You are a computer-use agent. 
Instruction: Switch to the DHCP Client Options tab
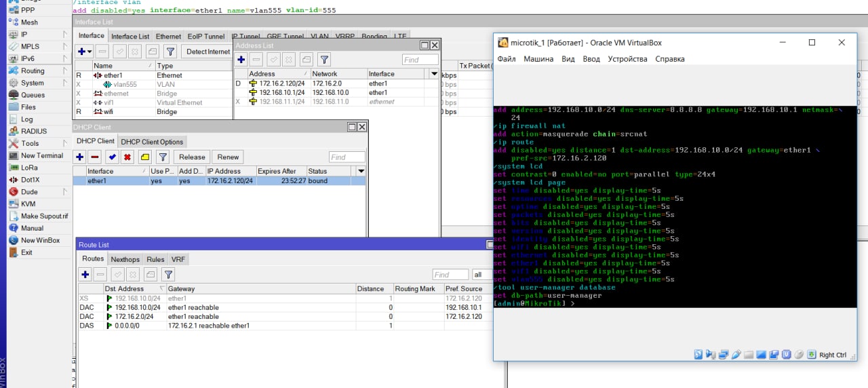152,142
